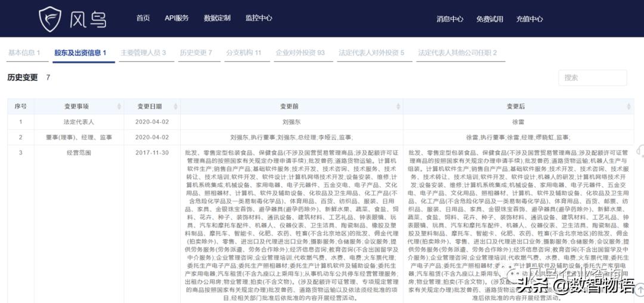644x303 pixels.
Task: Click the 2020-04-02 date in the 法定代表人 row
Action: point(152,122)
